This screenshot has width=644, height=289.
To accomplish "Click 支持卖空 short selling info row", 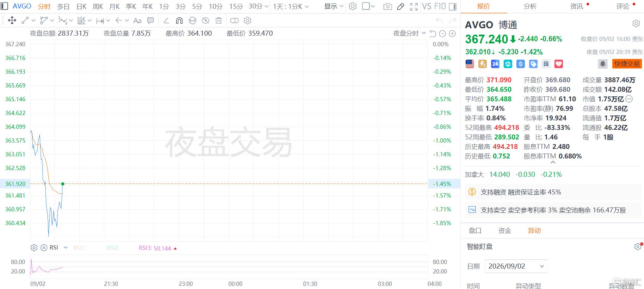I will [553, 210].
